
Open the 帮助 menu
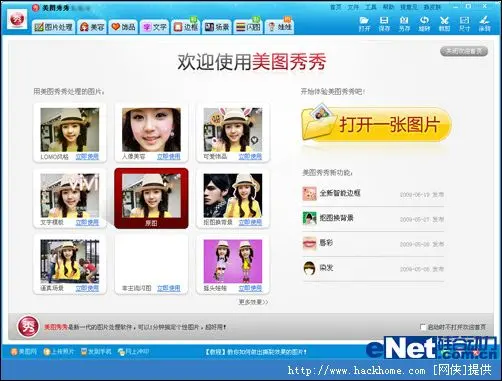click(388, 7)
